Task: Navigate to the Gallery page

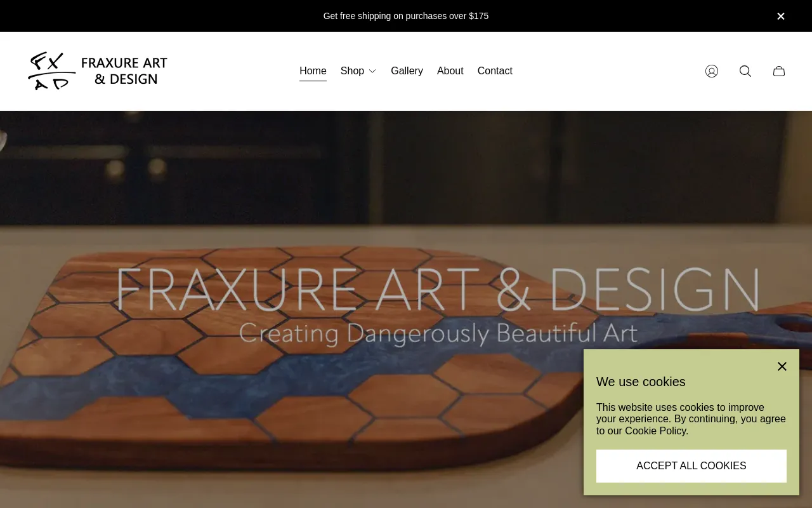Action: coord(407,71)
